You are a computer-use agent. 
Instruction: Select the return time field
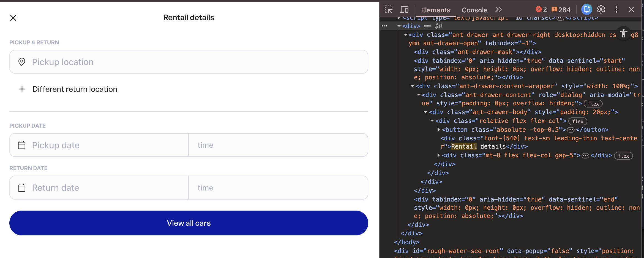click(278, 188)
